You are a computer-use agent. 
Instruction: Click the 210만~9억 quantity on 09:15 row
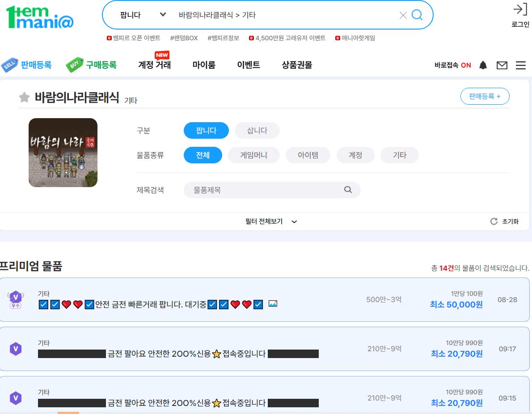click(384, 398)
